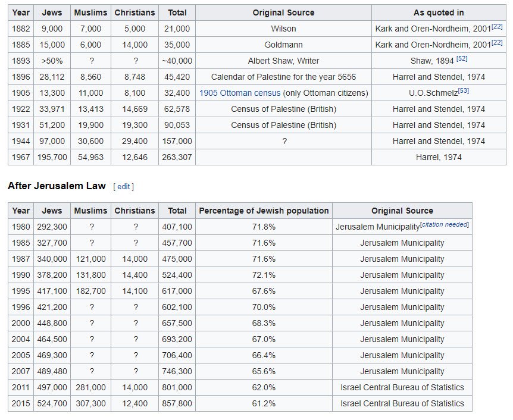Screen dimensions: 513x420
Task: Click the Percentage of Jewish population header
Action: (x=264, y=211)
